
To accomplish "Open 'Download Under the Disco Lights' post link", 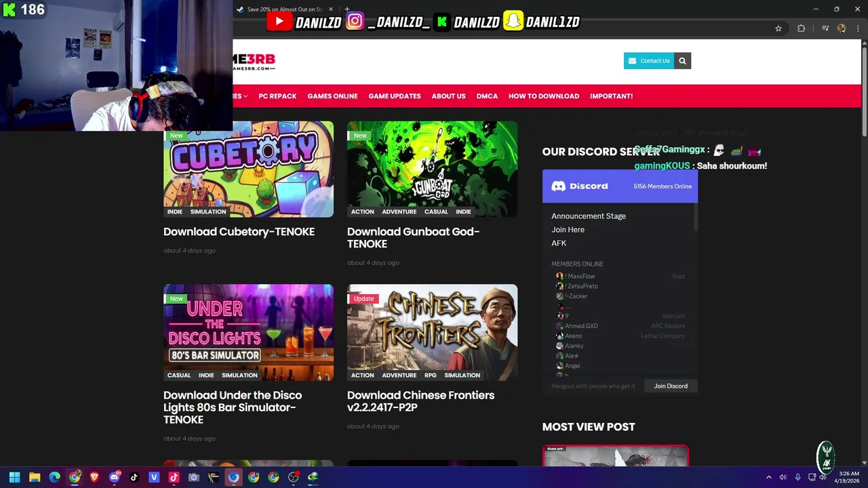I will click(233, 407).
